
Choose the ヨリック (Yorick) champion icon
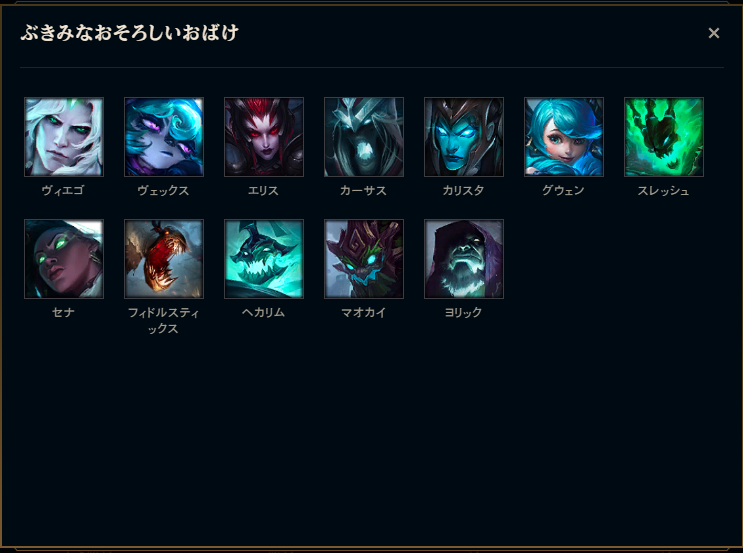click(x=464, y=259)
